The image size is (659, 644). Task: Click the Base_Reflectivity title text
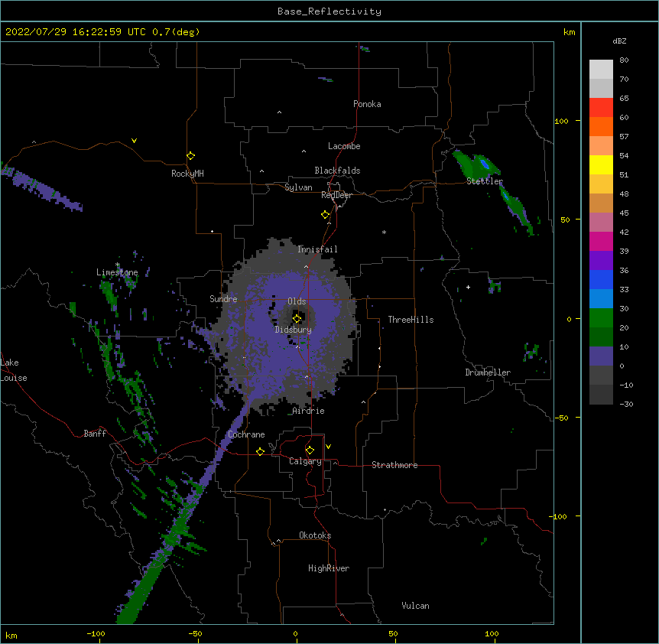pyautogui.click(x=329, y=11)
